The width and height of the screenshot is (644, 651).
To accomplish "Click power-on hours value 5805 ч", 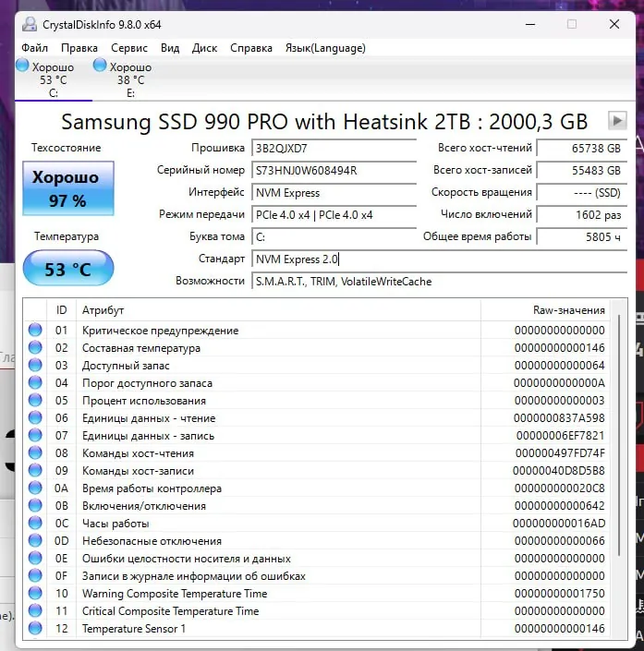I will [582, 236].
